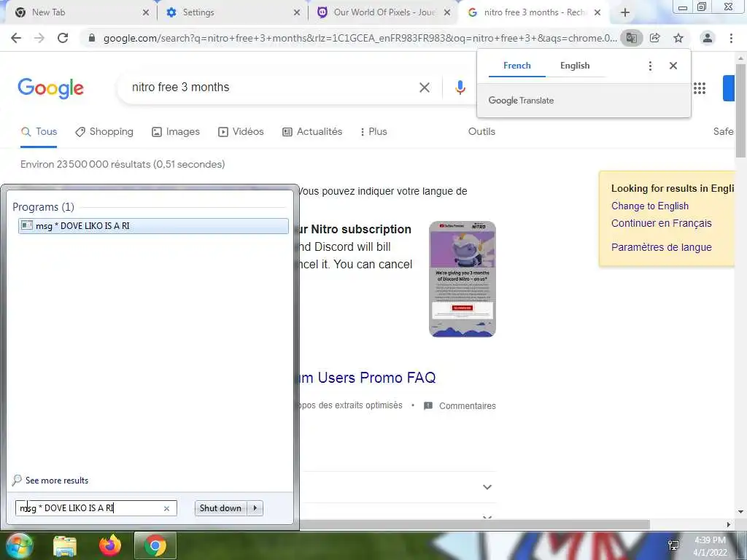Open Outils search tools
Image resolution: width=747 pixels, height=560 pixels.
point(481,132)
